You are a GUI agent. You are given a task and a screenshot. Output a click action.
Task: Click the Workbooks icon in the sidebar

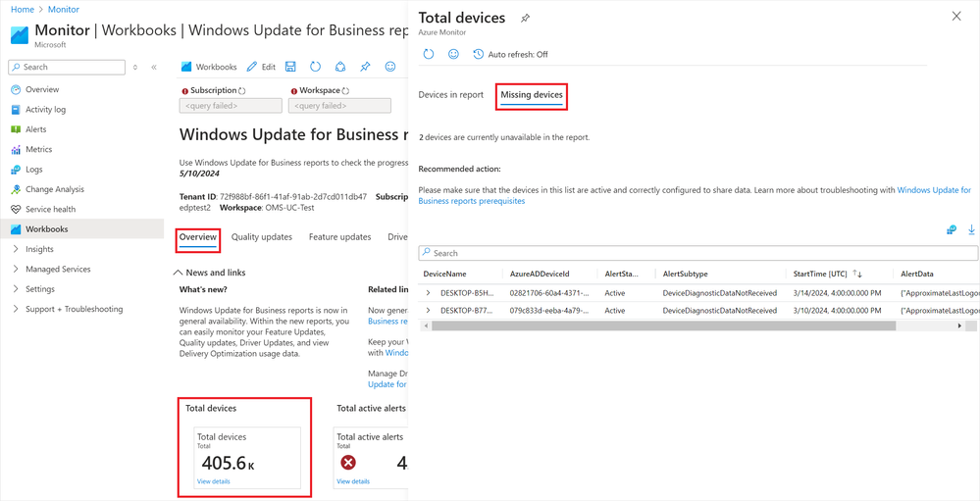click(x=16, y=229)
